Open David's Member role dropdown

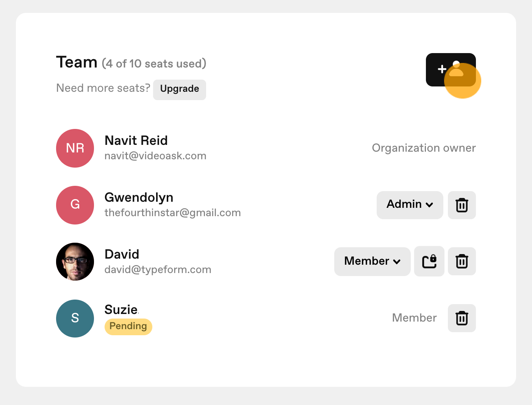372,262
